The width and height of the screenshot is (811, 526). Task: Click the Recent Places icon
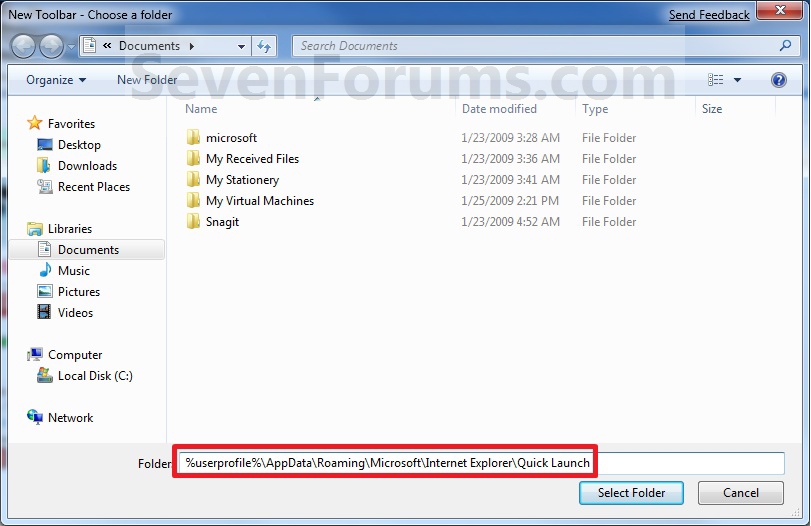[x=45, y=186]
